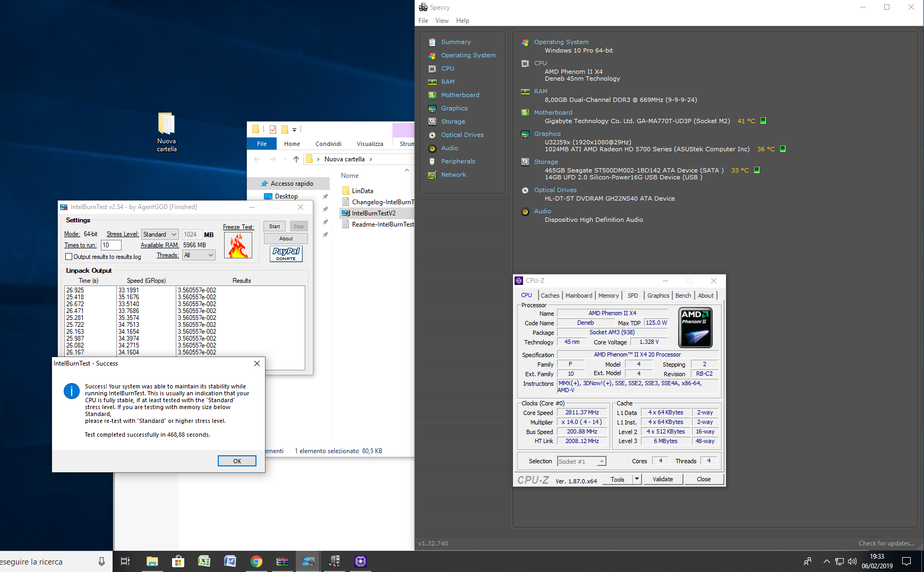Click the graphics temperature indicator square
The image size is (924, 572).
click(x=783, y=149)
